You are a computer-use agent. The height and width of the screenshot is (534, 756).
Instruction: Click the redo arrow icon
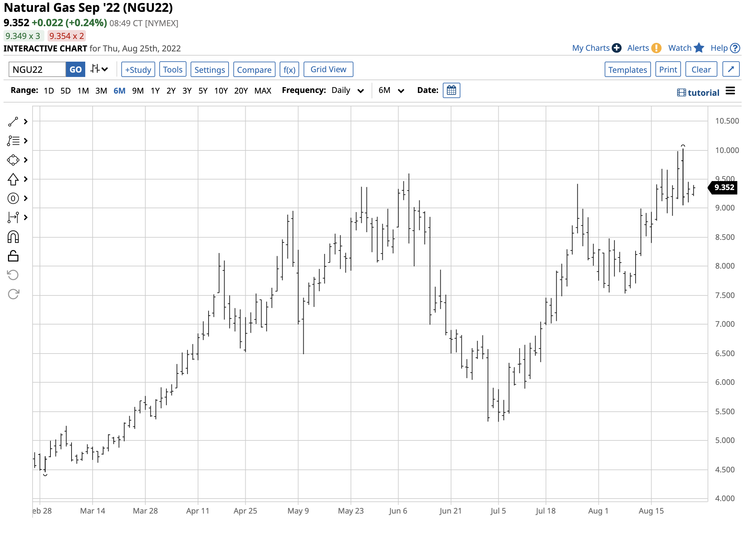coord(13,294)
